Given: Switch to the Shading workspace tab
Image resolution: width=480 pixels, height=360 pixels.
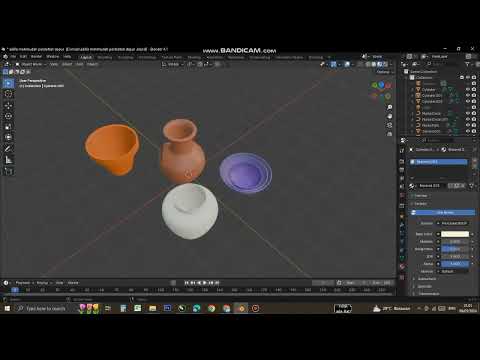Looking at the screenshot, I should click(x=194, y=57).
